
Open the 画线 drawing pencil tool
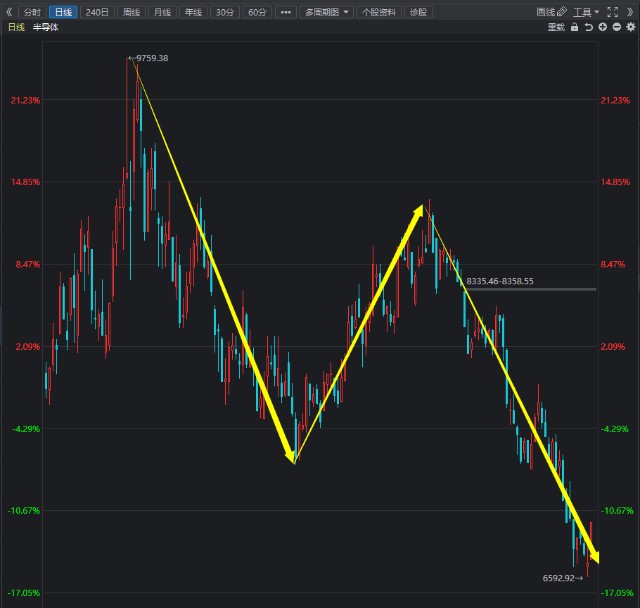551,12
